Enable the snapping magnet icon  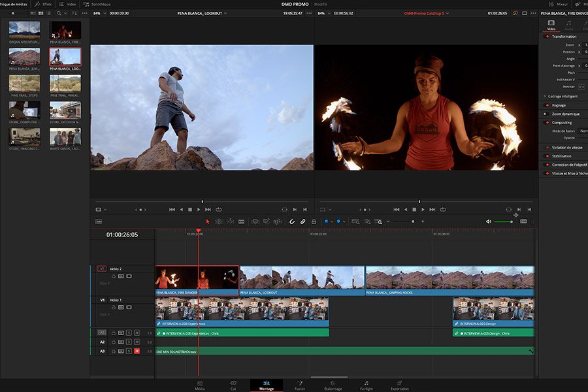tap(292, 221)
